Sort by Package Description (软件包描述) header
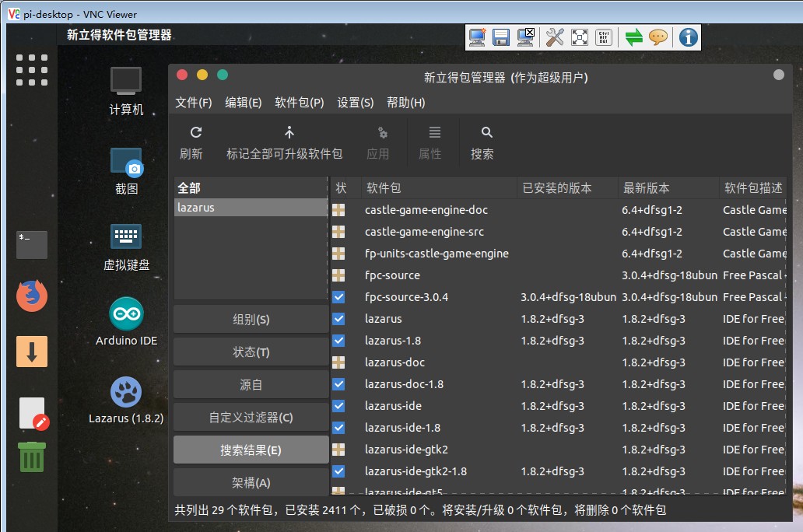The height and width of the screenshot is (532, 803). click(x=753, y=188)
